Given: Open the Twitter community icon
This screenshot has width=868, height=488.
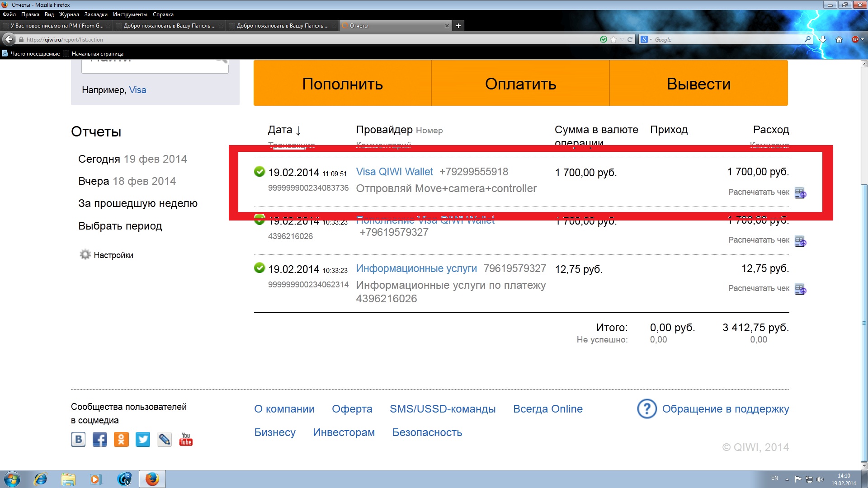Looking at the screenshot, I should tap(143, 439).
